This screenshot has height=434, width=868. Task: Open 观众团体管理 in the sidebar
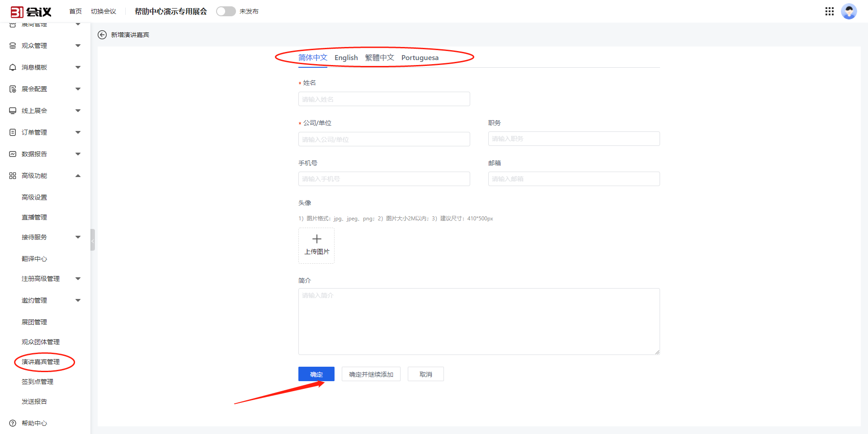41,342
